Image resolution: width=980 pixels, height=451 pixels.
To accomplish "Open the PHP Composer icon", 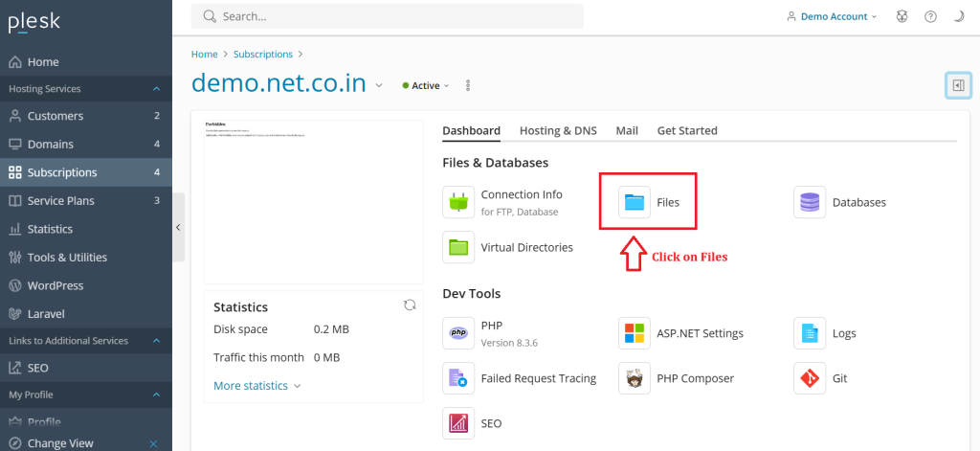I will click(x=635, y=378).
